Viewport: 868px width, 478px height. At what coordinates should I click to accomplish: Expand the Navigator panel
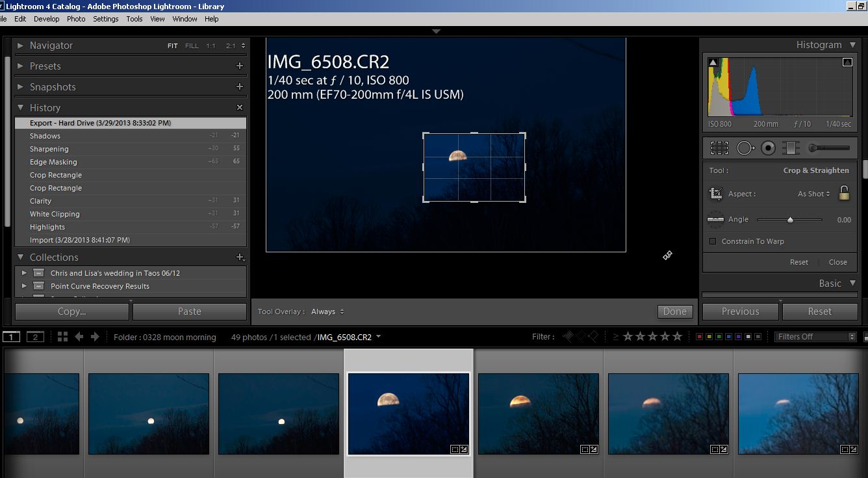coord(21,46)
